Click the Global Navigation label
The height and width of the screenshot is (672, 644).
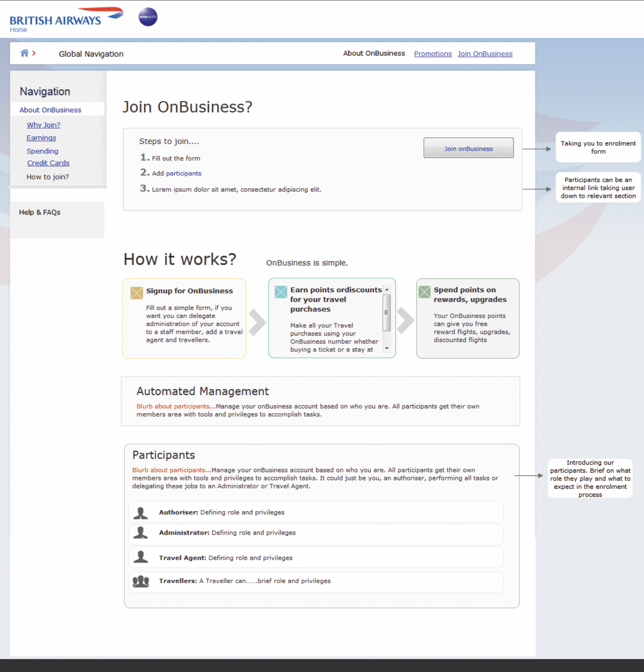pos(91,54)
